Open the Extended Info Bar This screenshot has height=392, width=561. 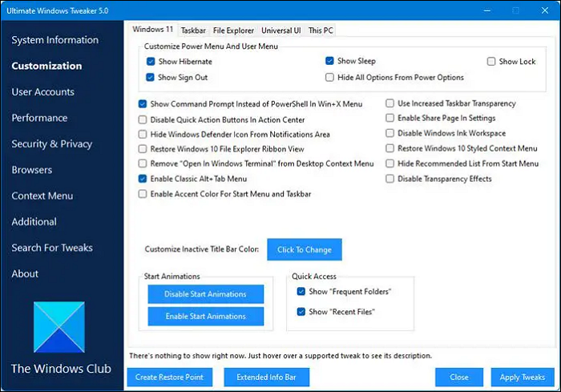click(x=266, y=377)
